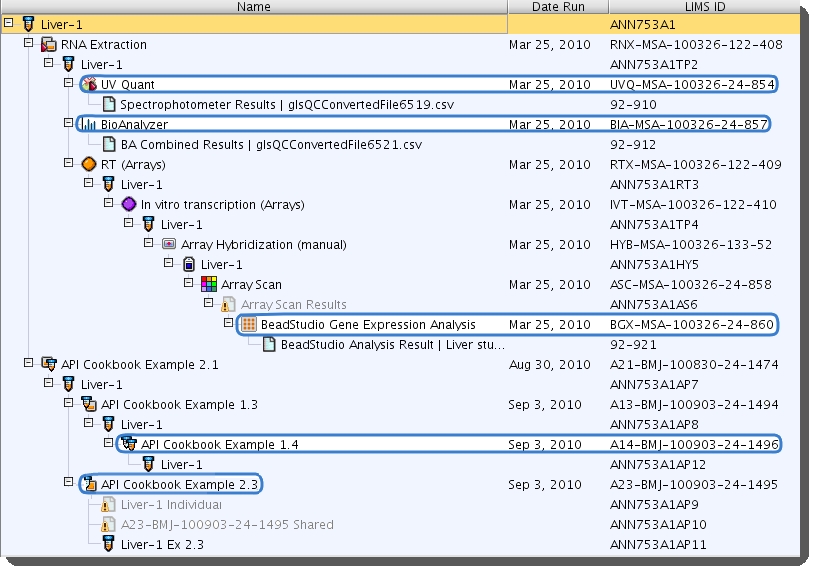Screen dimensions: 815x572
Task: Click the In vitro transcription purple icon
Action: pyautogui.click(x=129, y=205)
